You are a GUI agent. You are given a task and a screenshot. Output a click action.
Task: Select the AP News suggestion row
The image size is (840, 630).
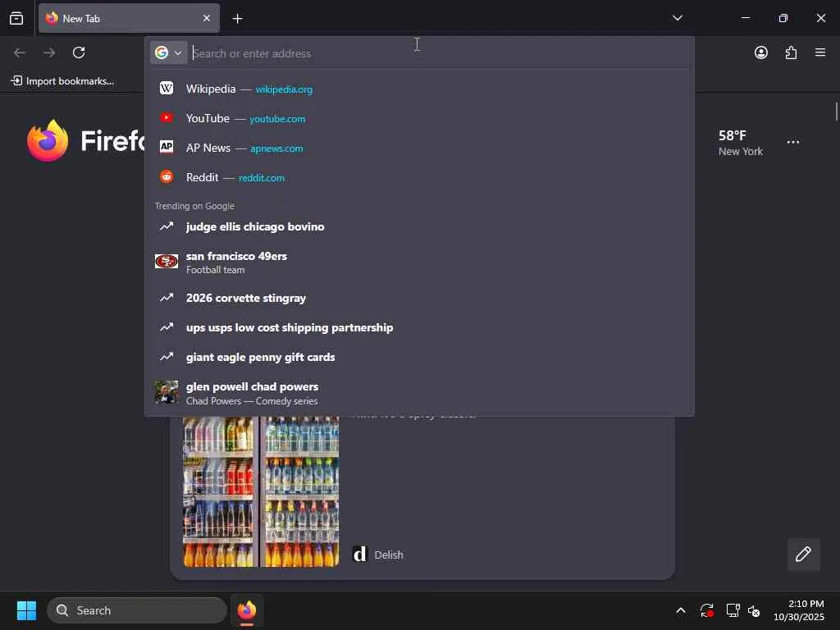[419, 148]
